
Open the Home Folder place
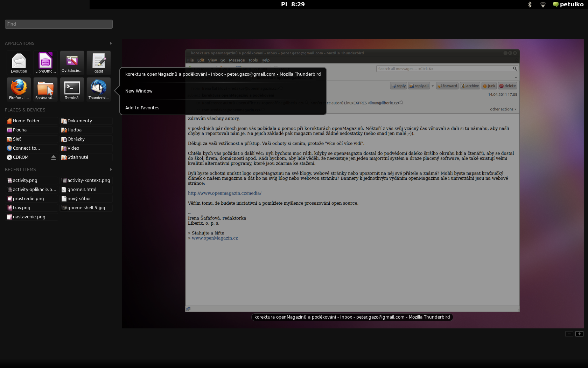pos(26,121)
